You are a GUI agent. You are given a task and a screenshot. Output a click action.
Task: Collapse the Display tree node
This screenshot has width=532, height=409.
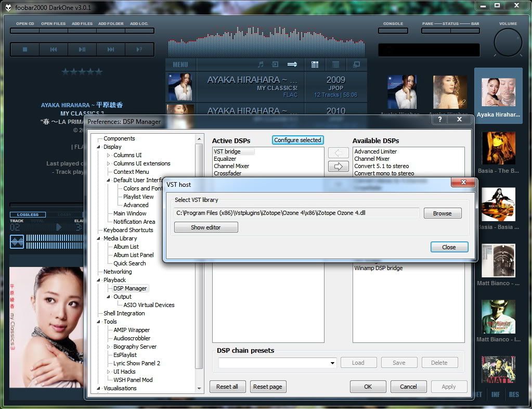(98, 147)
